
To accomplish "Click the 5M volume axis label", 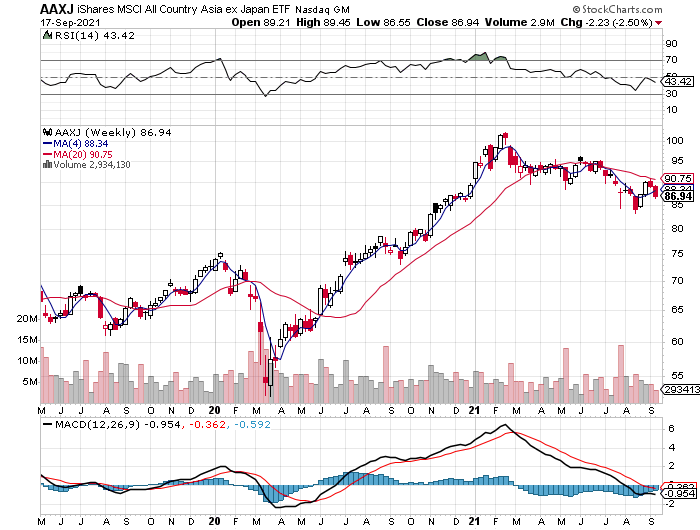I will pos(29,382).
